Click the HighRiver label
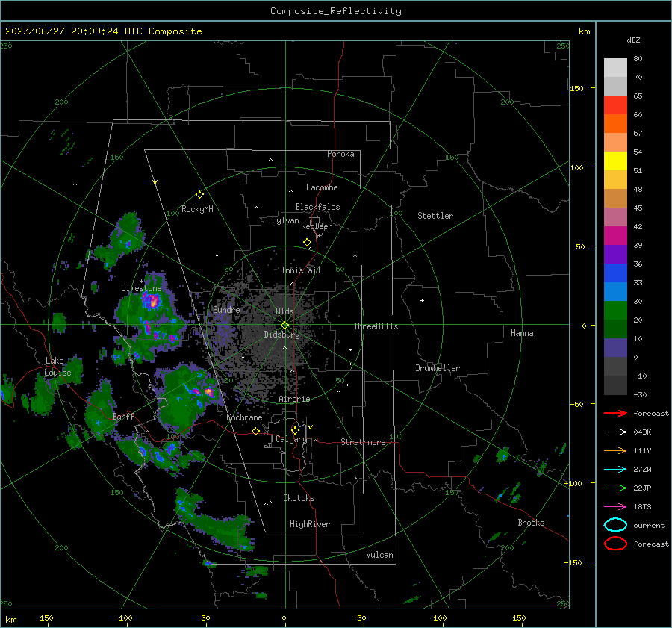 [x=310, y=524]
